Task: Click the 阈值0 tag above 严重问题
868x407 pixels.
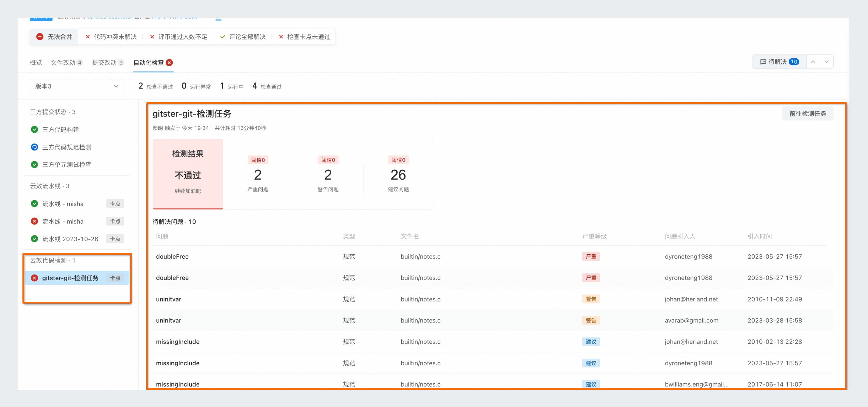Action: point(258,160)
